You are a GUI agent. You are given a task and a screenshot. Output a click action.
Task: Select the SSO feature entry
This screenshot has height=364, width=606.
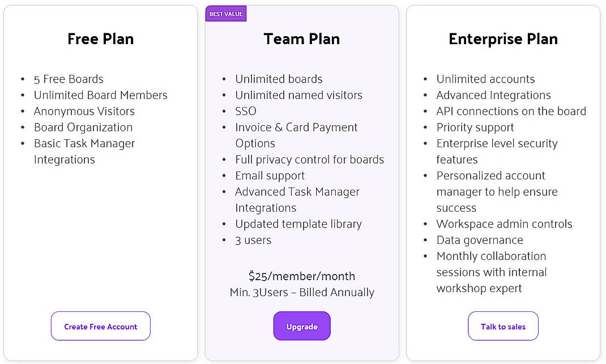coord(246,112)
